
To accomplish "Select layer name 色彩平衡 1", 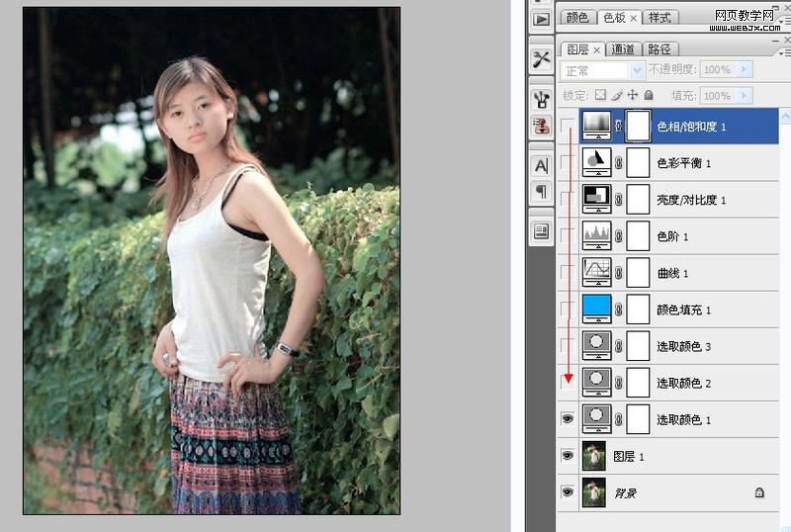I will point(684,163).
